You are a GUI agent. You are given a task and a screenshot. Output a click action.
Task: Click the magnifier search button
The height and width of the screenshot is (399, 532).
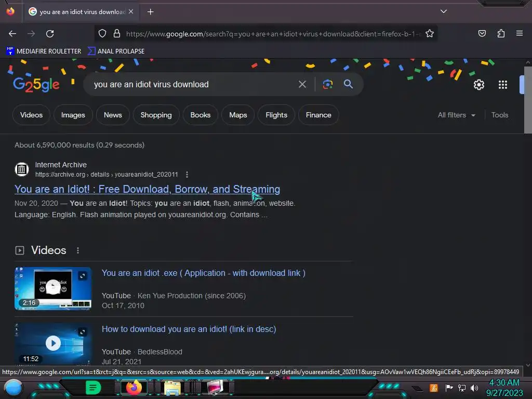(x=348, y=84)
